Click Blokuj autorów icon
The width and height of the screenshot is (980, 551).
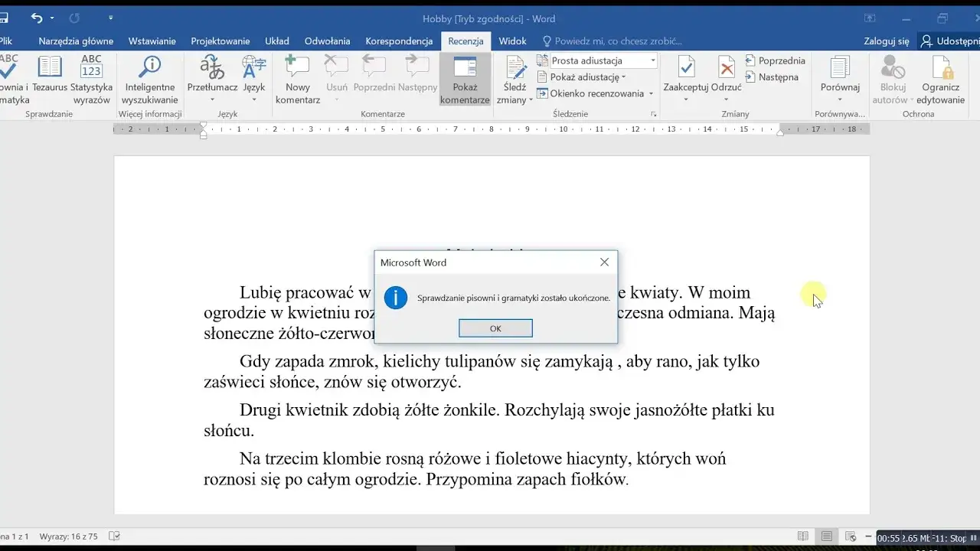[893, 68]
